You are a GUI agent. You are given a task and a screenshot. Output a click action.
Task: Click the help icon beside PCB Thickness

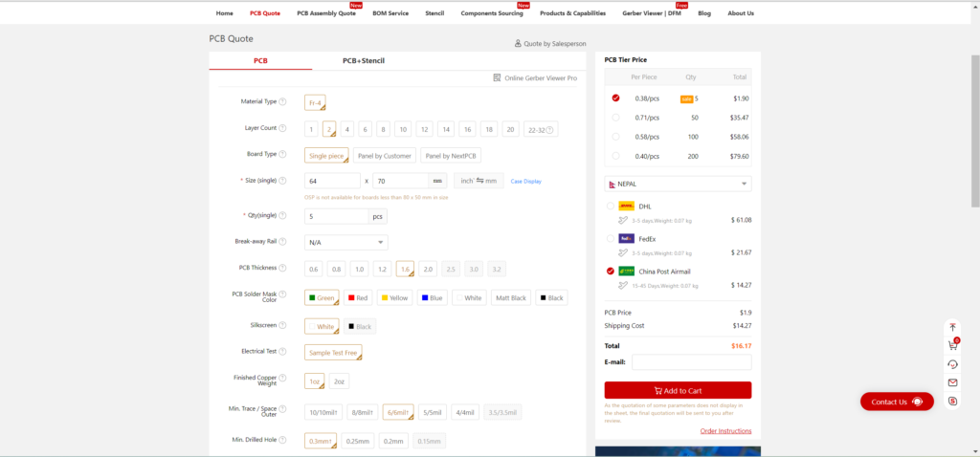click(x=282, y=268)
